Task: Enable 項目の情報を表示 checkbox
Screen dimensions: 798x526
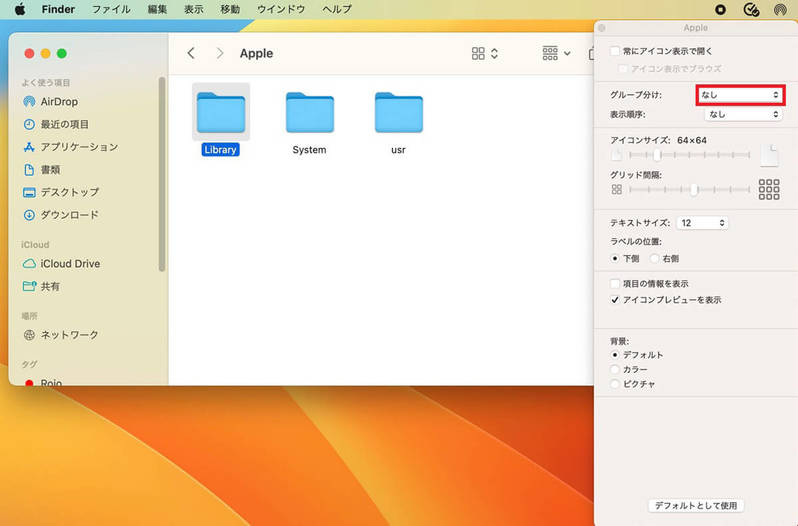Action: (615, 283)
